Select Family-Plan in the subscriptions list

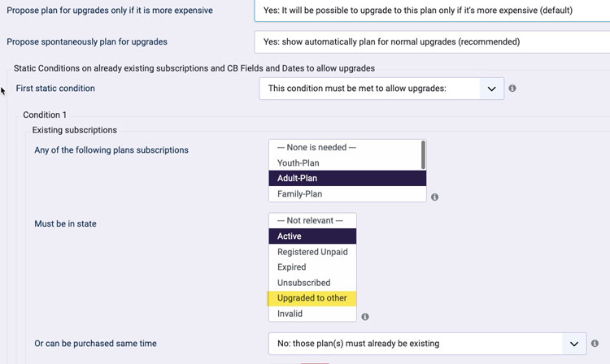[347, 194]
